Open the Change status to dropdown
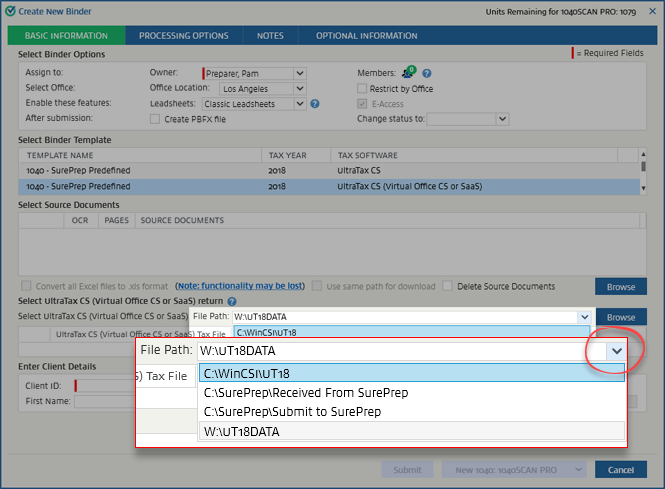665x489 pixels. (503, 118)
